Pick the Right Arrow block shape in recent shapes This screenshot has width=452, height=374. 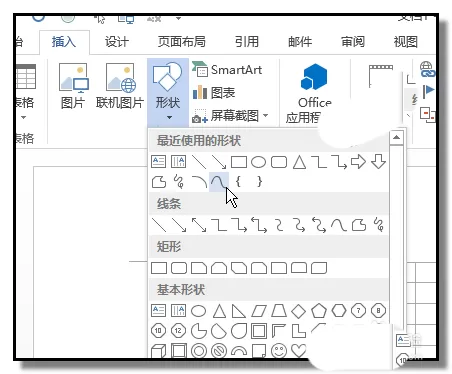coord(358,162)
